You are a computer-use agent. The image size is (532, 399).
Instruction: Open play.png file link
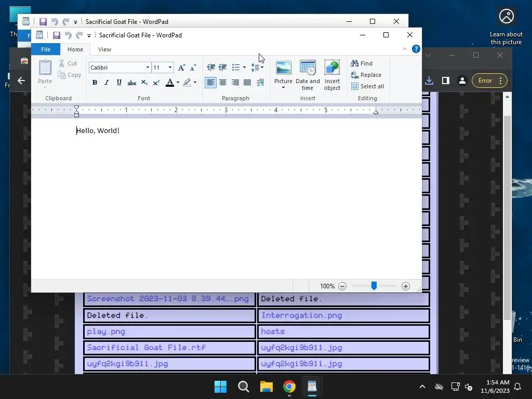[x=106, y=331]
